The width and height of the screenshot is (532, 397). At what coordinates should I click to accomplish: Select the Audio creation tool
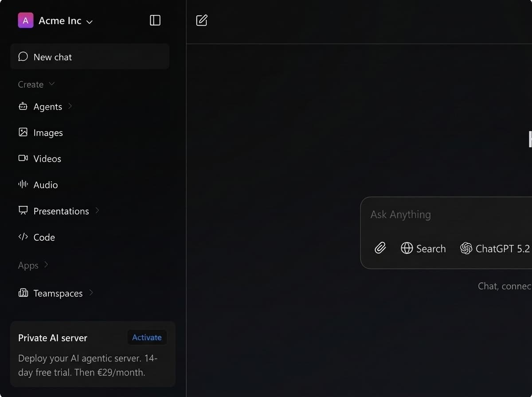(45, 185)
